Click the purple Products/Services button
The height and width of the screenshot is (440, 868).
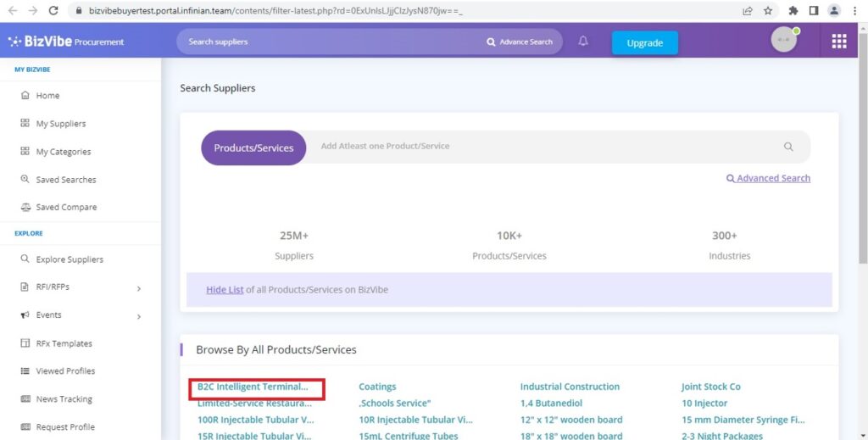pyautogui.click(x=253, y=148)
